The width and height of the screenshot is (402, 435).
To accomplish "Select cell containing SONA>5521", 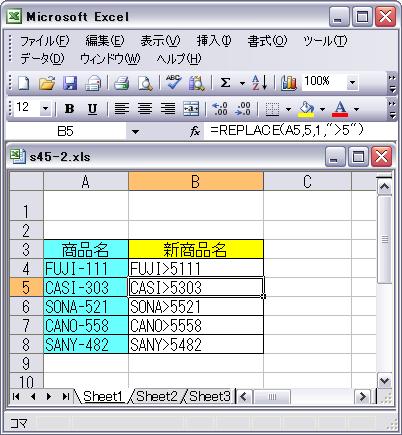I will click(x=196, y=306).
